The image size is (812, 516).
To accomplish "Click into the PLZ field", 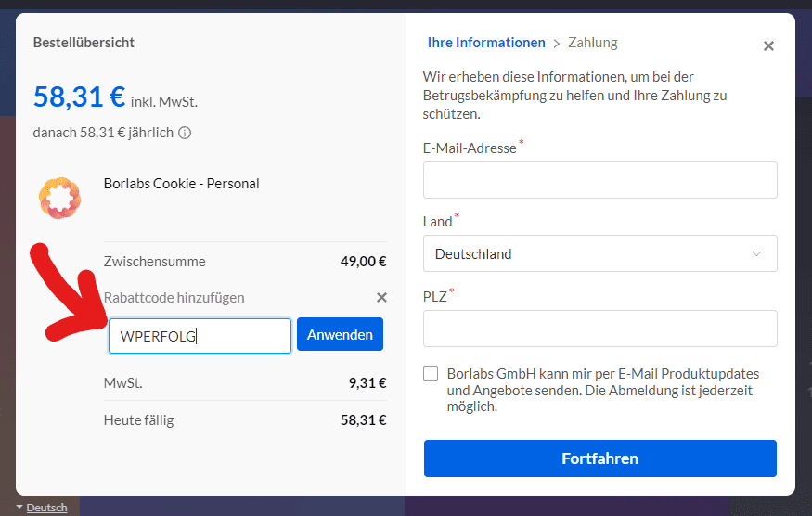I will pyautogui.click(x=599, y=329).
